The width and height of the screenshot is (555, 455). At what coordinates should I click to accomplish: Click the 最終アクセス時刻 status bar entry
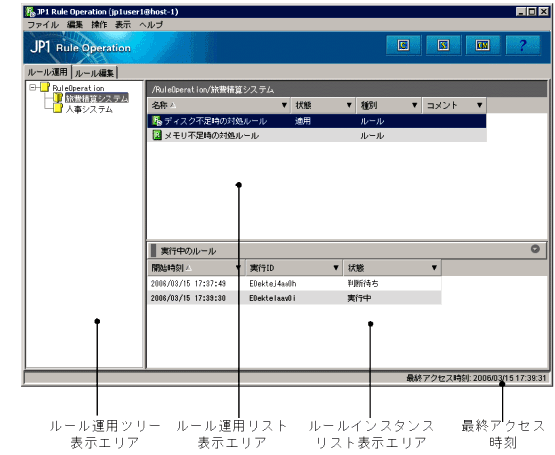[x=476, y=378]
